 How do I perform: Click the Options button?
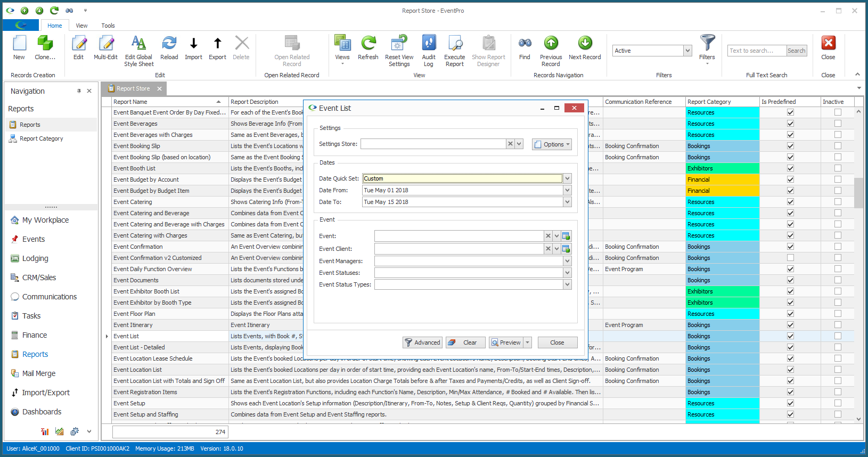pos(552,144)
